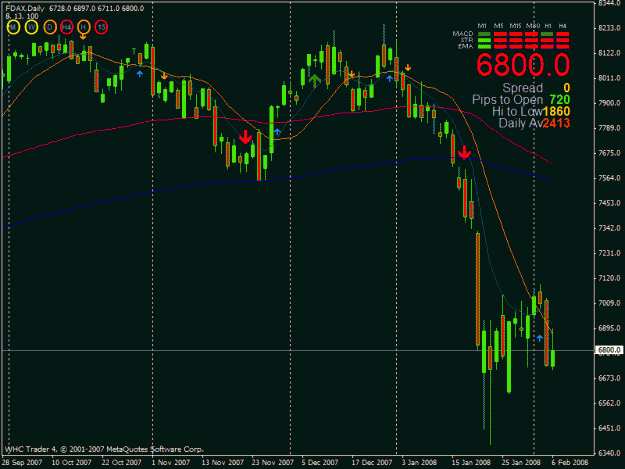
Task: Click the orange down arrow under the H circle
Action: [83, 37]
